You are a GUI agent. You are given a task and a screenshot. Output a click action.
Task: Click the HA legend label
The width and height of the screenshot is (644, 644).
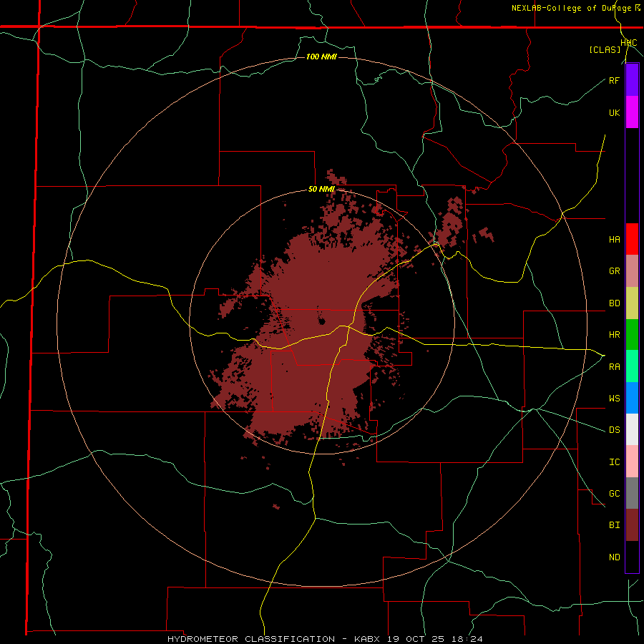click(614, 240)
